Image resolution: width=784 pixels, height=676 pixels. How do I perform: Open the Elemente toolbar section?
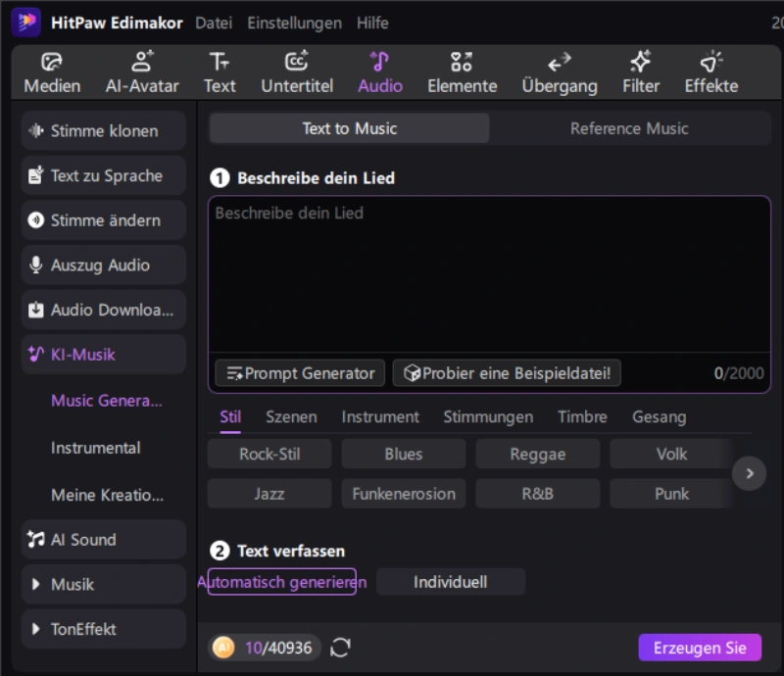point(462,73)
